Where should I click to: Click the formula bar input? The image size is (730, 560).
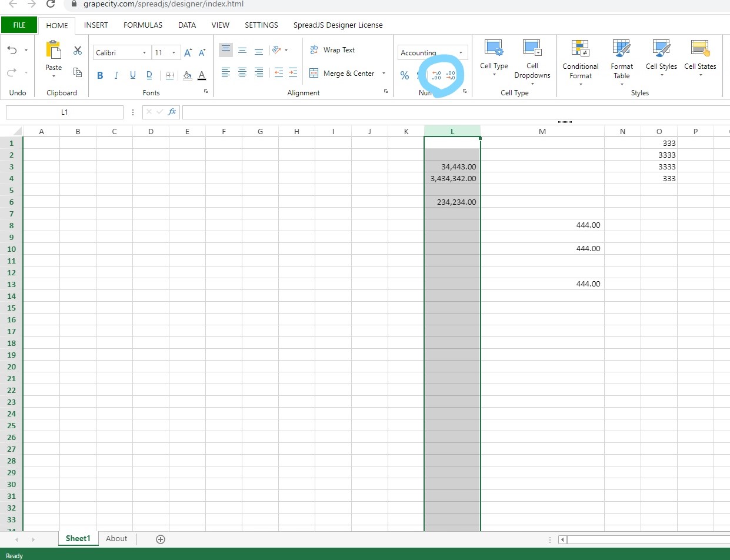point(456,112)
